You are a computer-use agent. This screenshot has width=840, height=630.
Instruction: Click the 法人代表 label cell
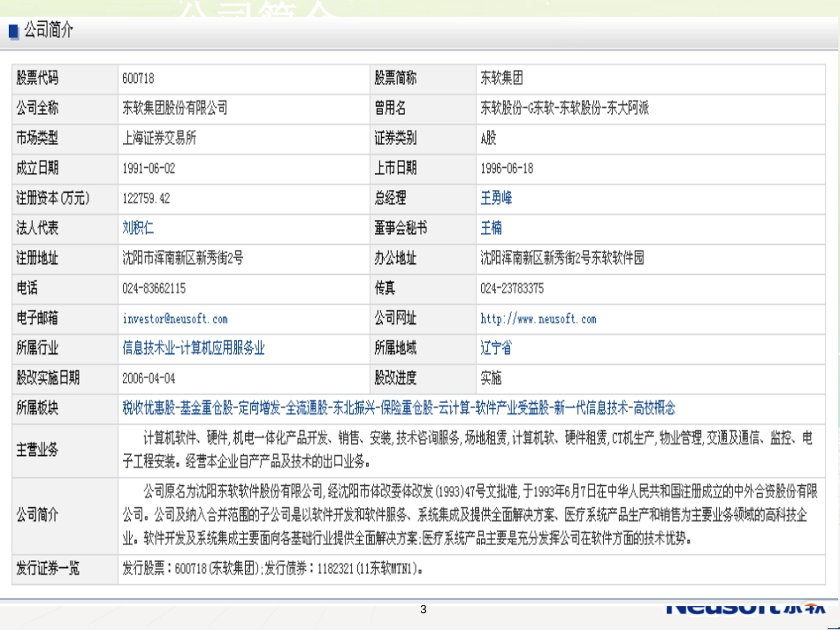pyautogui.click(x=65, y=229)
